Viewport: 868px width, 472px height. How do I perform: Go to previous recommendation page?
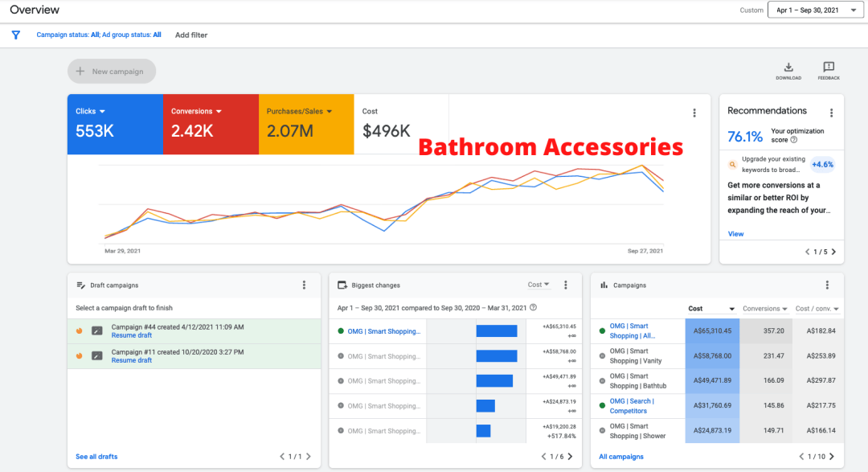tap(807, 252)
